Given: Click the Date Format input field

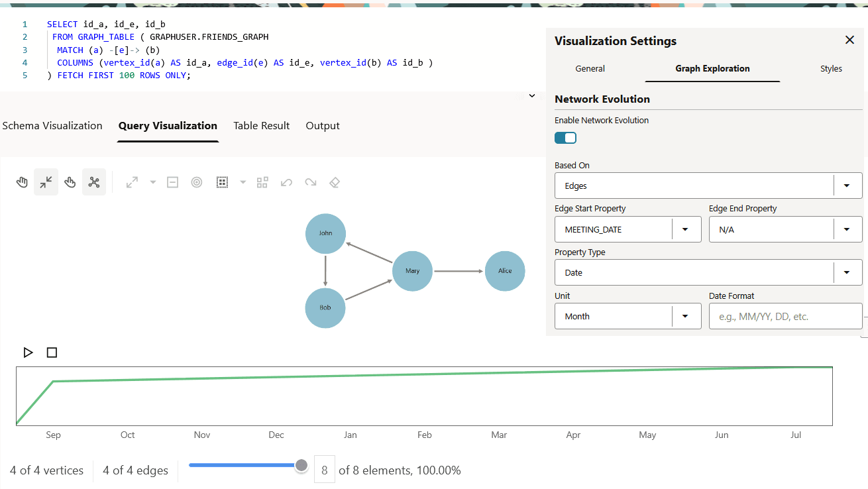Looking at the screenshot, I should [x=786, y=316].
